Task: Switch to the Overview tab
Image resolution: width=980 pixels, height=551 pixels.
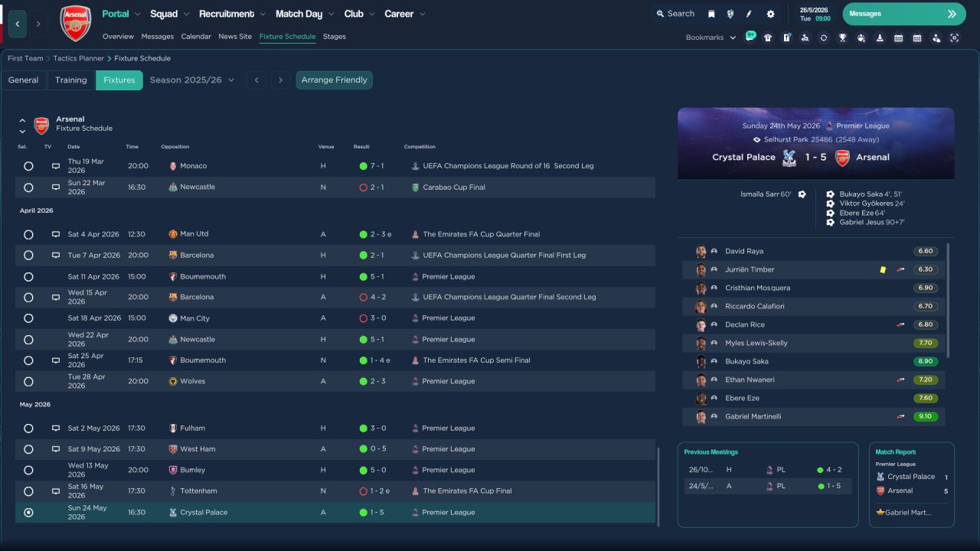Action: coord(118,37)
